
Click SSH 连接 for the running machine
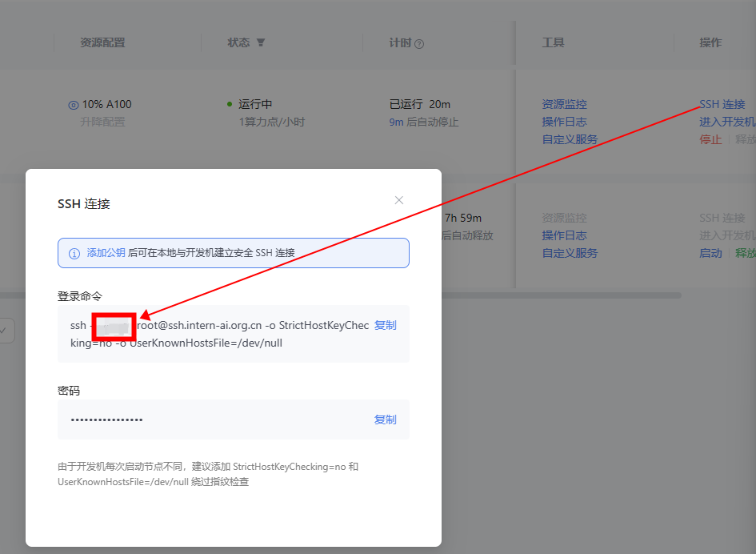722,104
